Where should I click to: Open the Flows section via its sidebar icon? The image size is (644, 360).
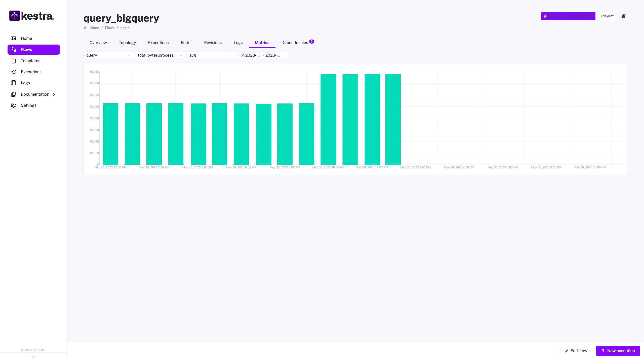click(x=14, y=49)
